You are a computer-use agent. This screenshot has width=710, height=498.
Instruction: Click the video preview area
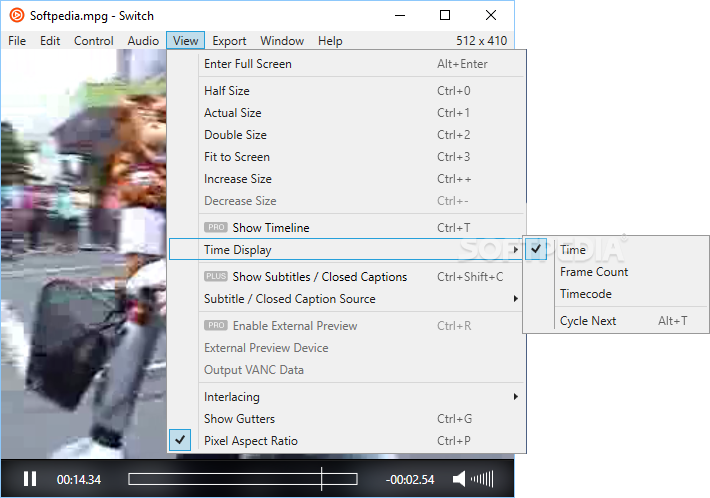coord(84,254)
